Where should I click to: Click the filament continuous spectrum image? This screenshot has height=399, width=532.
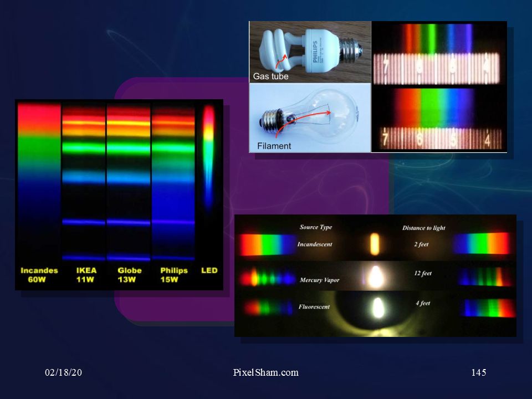coord(439,120)
